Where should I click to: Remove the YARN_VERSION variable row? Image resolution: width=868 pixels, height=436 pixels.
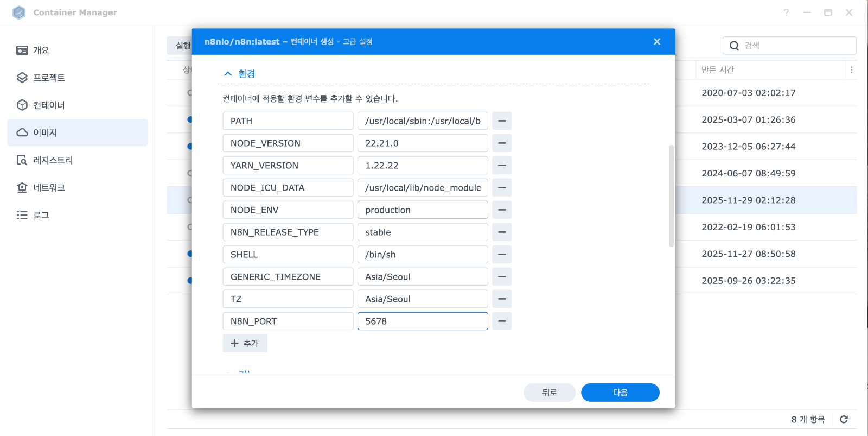click(502, 166)
